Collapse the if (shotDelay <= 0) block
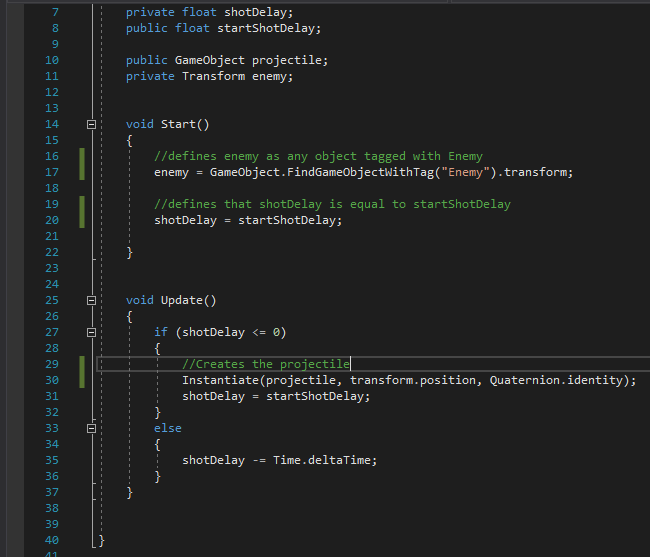The width and height of the screenshot is (650, 557). pos(91,332)
